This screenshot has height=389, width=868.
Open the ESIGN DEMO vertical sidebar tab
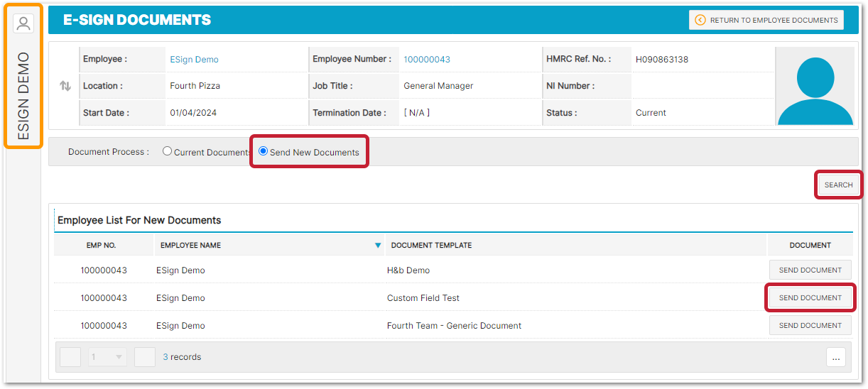[x=23, y=96]
